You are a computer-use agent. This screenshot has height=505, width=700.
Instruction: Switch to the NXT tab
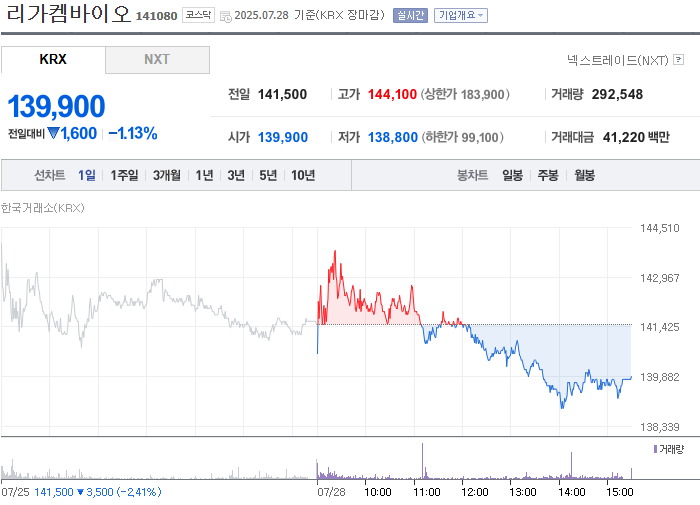[x=157, y=59]
